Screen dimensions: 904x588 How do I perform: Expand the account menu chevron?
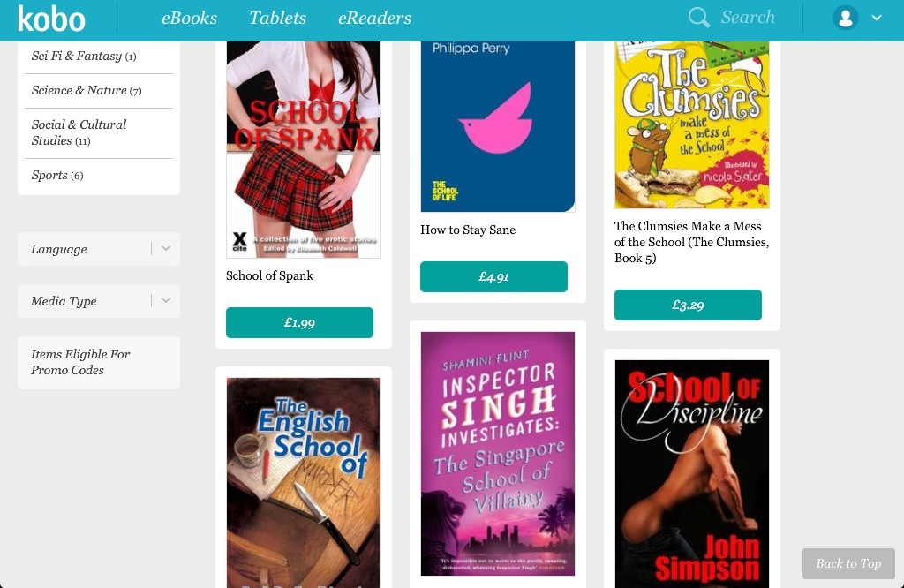877,18
